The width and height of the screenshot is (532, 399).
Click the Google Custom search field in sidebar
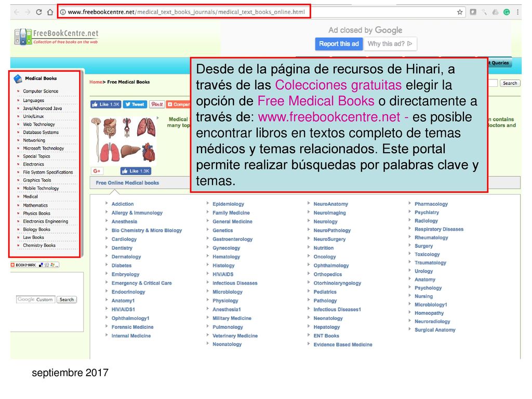click(x=35, y=300)
